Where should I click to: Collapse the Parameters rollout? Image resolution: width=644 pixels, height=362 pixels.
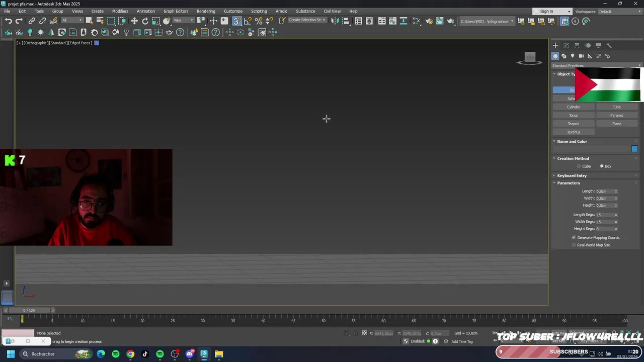point(569,183)
